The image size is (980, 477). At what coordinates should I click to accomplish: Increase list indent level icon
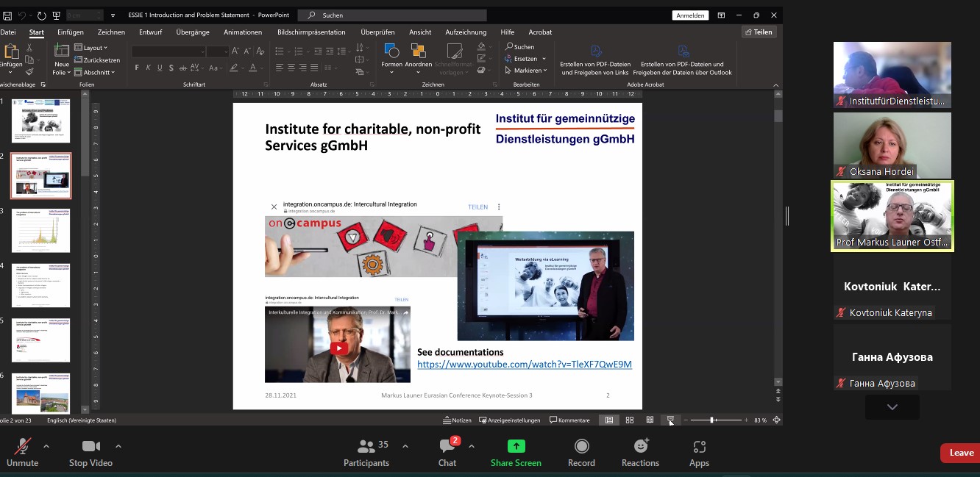click(x=330, y=51)
